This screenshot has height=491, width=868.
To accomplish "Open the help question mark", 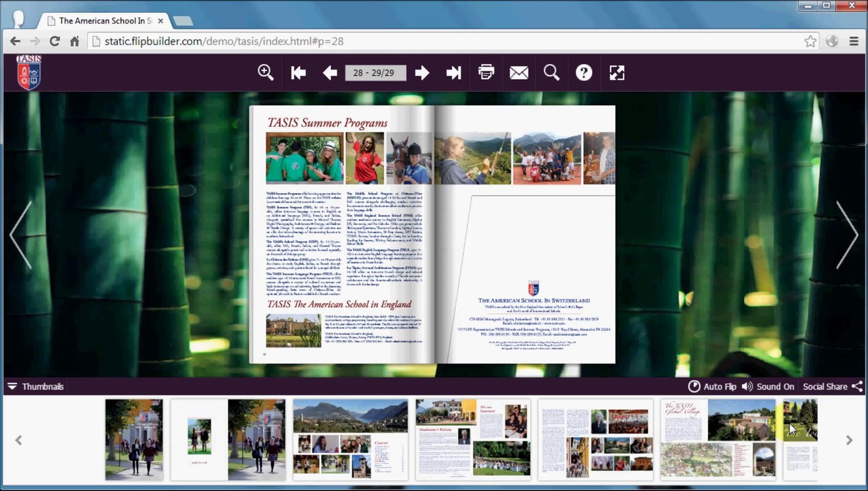I will 584,73.
